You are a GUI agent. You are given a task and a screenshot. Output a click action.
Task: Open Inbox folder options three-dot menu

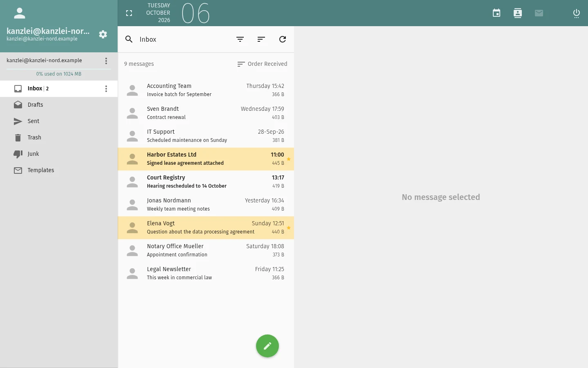tap(106, 89)
